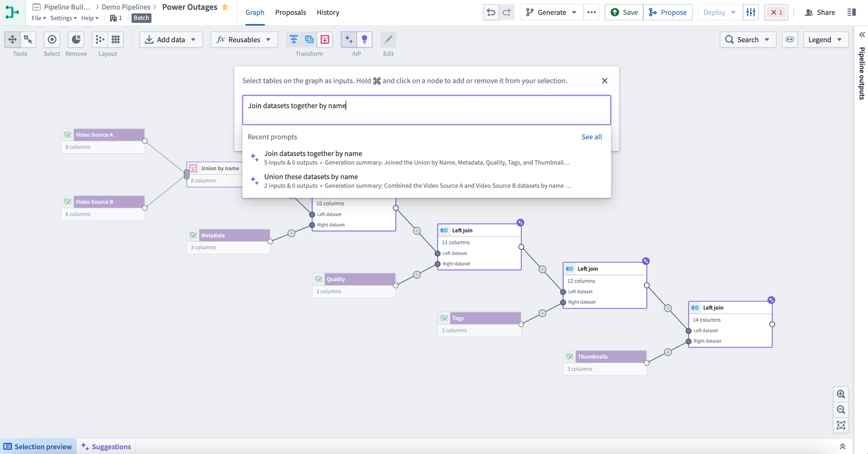Click the Add data button
Screen dimensions: 868x454
point(170,39)
